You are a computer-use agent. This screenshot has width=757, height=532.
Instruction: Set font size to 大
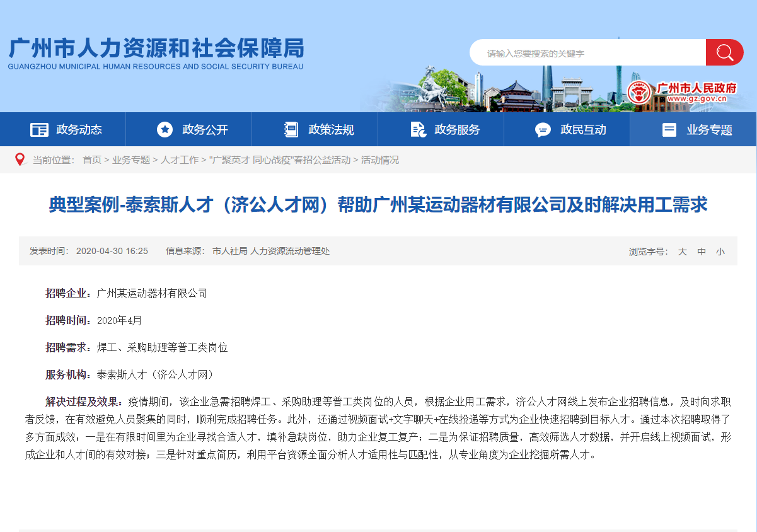683,252
